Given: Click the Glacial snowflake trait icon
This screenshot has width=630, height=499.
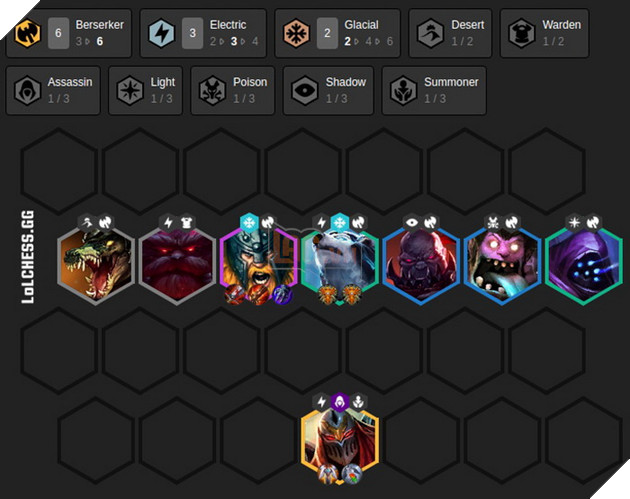Looking at the screenshot, I should [296, 33].
